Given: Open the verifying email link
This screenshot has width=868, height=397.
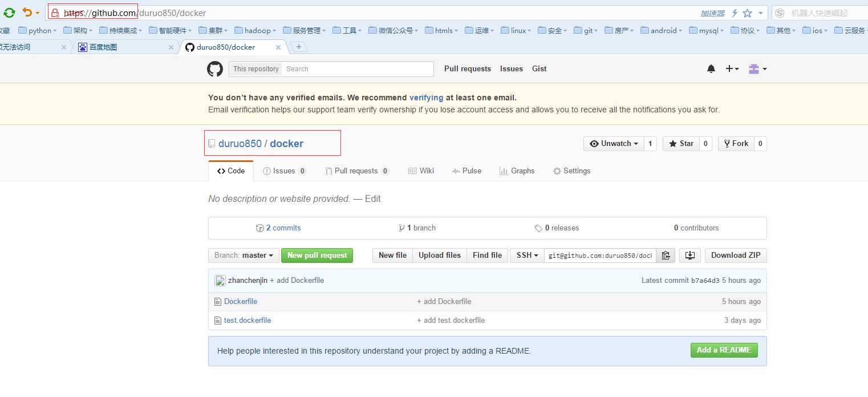Looking at the screenshot, I should tap(426, 98).
